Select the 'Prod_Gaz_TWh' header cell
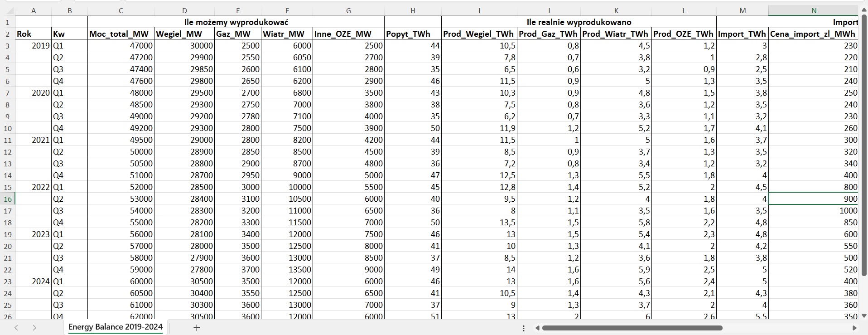The height and width of the screenshot is (335, 868). coord(549,34)
